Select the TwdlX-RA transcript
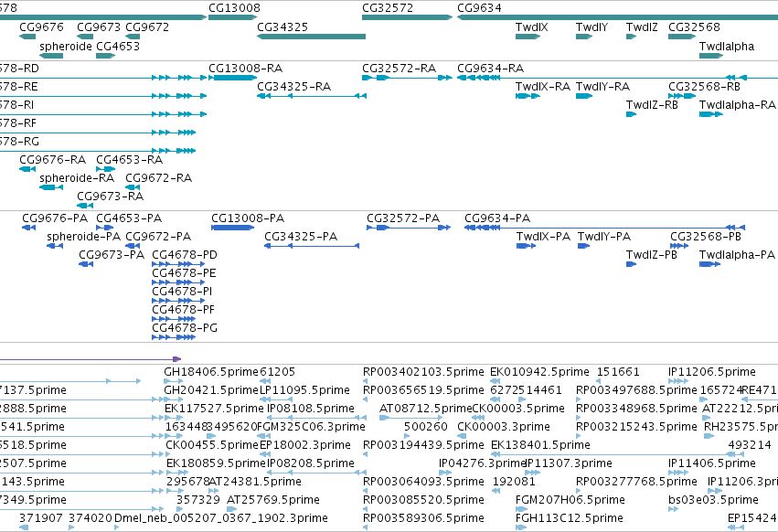 click(x=528, y=96)
